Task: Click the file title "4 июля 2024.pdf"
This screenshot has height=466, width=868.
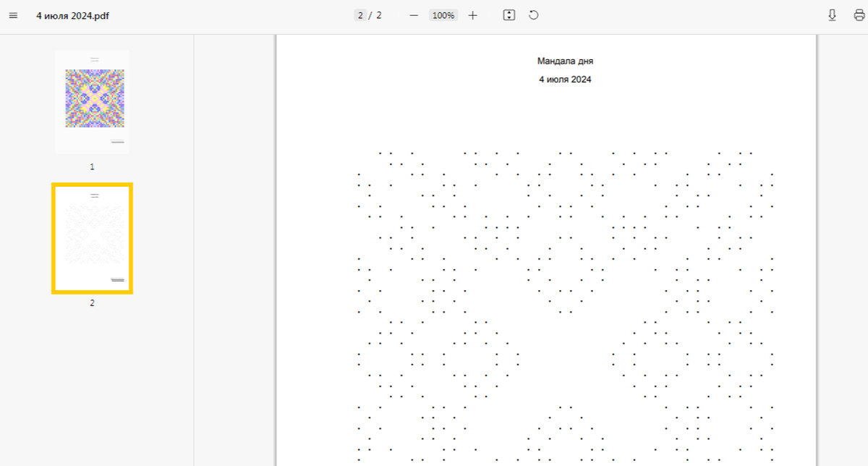Action: 73,15
